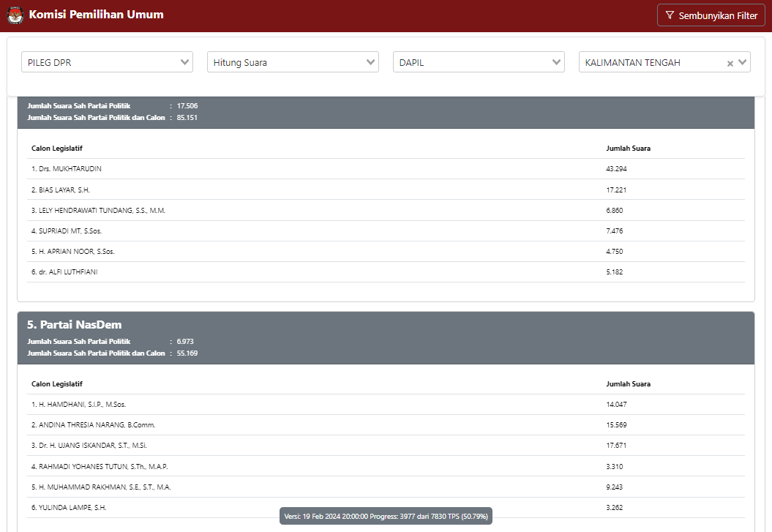772x532 pixels.
Task: Select the Partai NasDem section header
Action: tap(75, 325)
